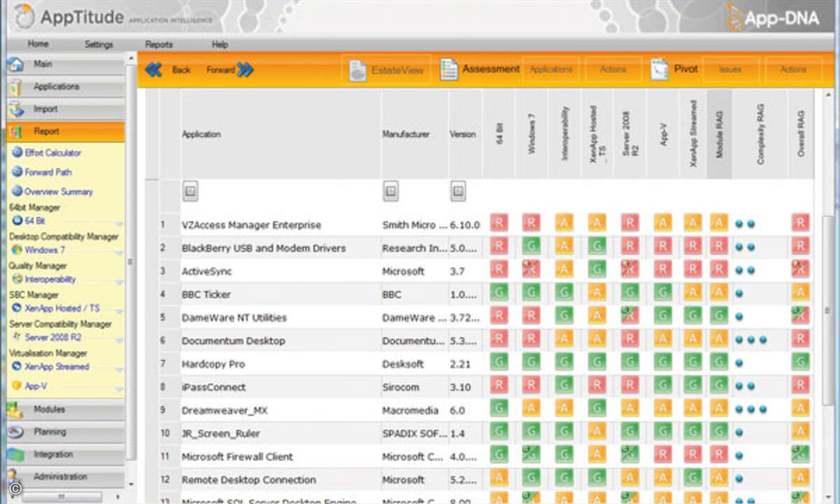Open the Reports menu
840x504 pixels.
point(159,44)
